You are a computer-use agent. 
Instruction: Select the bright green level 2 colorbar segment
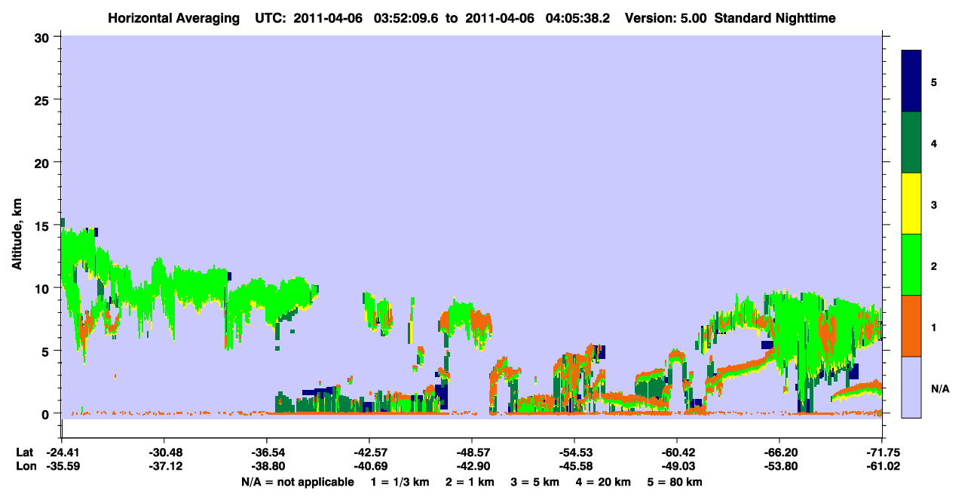[x=911, y=265]
